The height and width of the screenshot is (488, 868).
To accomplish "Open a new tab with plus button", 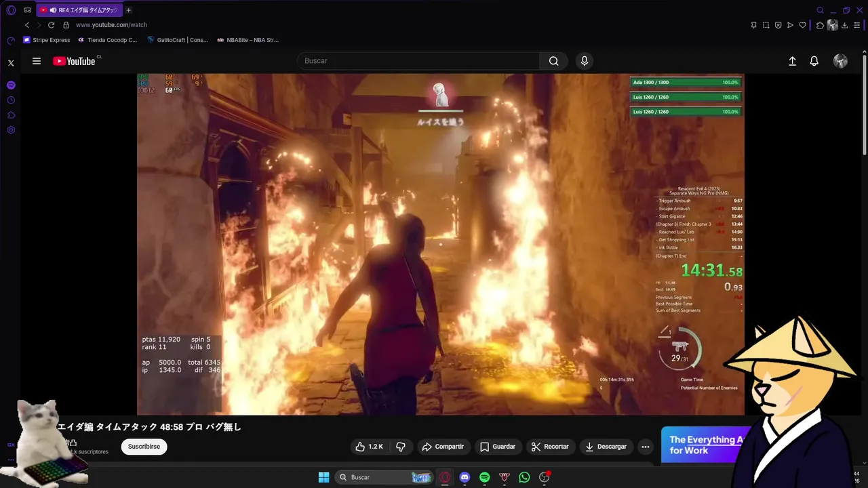I will click(129, 10).
